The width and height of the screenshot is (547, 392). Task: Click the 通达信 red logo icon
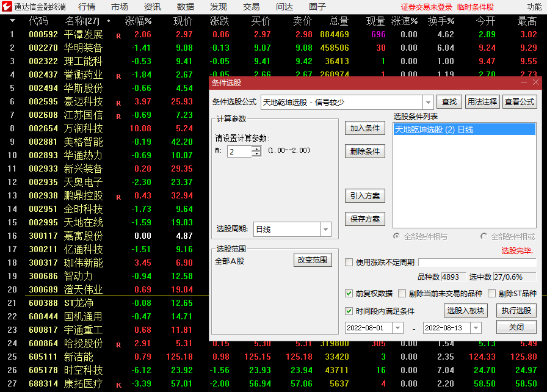pos(7,6)
